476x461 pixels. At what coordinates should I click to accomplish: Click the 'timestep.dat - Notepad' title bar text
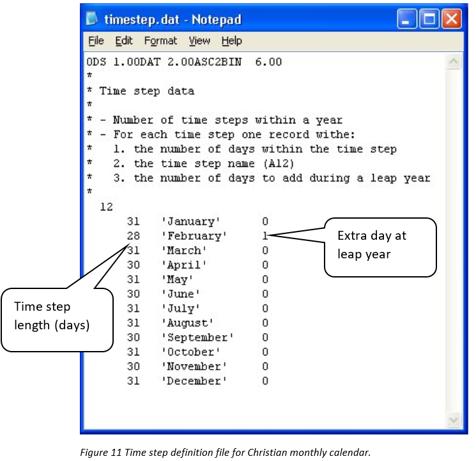[173, 19]
